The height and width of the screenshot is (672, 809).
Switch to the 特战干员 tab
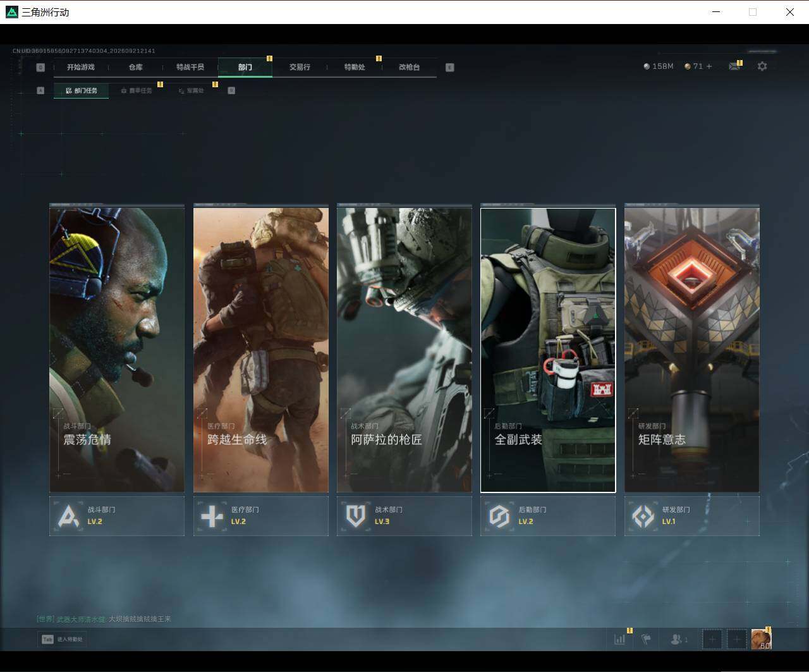[x=190, y=67]
